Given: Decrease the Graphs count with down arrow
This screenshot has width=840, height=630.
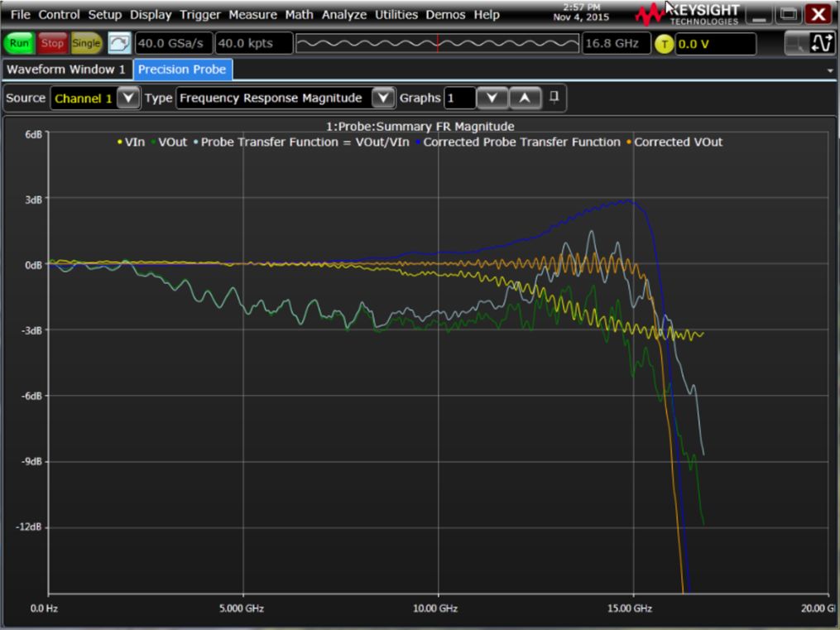Looking at the screenshot, I should [492, 99].
